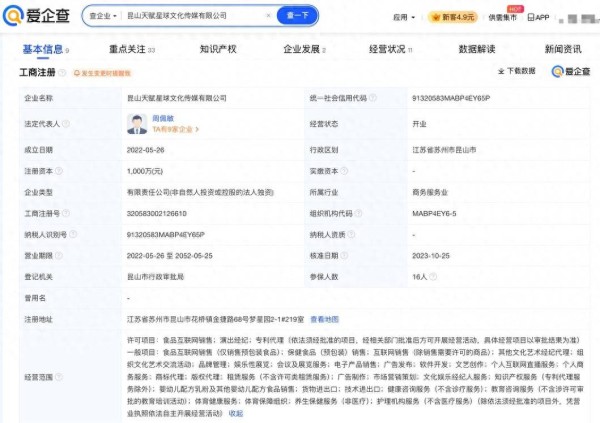The height and width of the screenshot is (423, 600).
Task: Switch to the 知识产权 tab
Action: tap(218, 49)
